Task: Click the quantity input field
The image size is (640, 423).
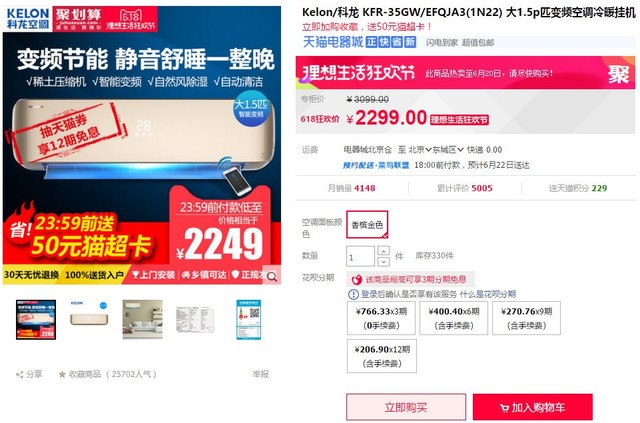Action: (x=360, y=256)
